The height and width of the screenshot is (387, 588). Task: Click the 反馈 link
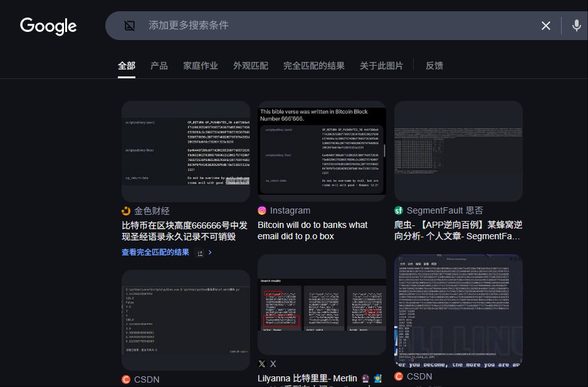[x=434, y=66]
